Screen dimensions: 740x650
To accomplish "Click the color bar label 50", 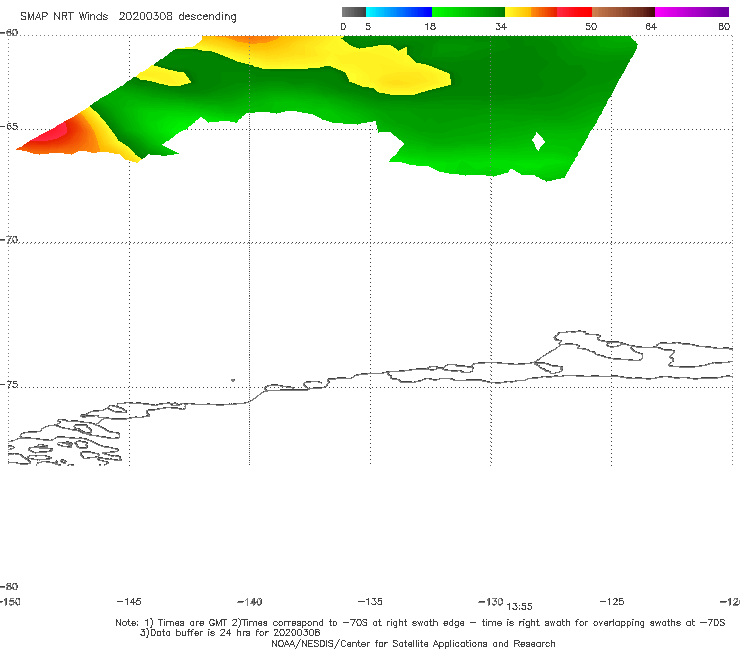I will tap(591, 26).
